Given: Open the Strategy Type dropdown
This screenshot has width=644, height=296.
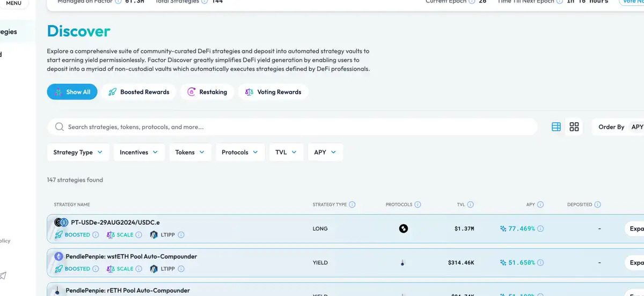Looking at the screenshot, I should click(78, 152).
